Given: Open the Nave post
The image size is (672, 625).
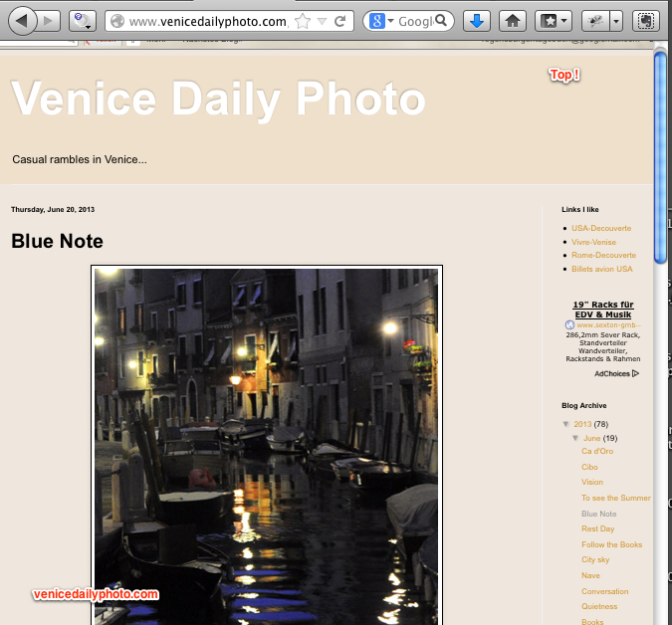Looking at the screenshot, I should point(590,575).
